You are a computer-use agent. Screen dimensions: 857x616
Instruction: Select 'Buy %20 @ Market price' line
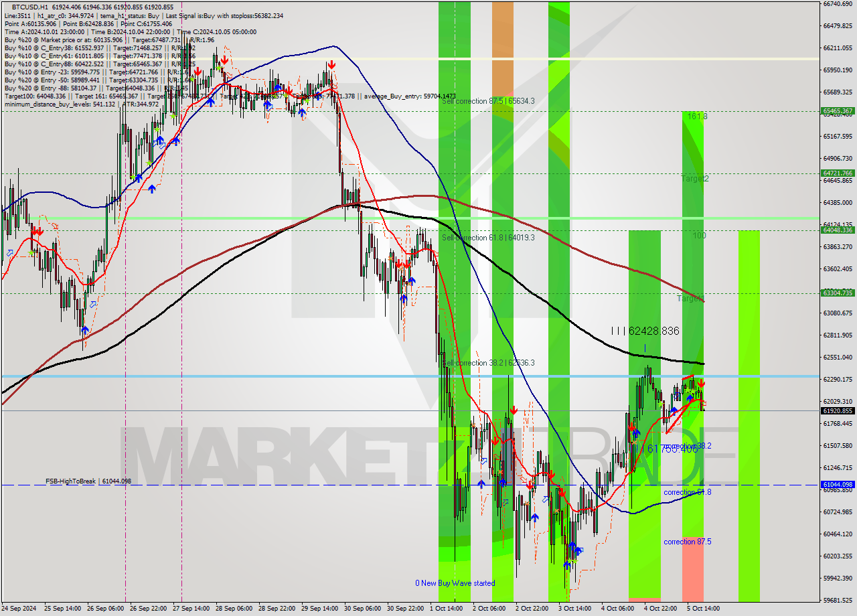[109, 40]
